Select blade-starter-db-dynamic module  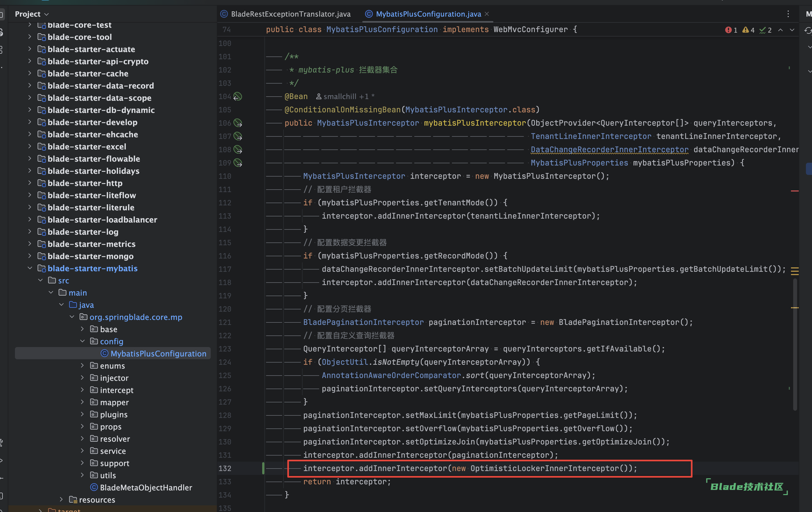101,110
